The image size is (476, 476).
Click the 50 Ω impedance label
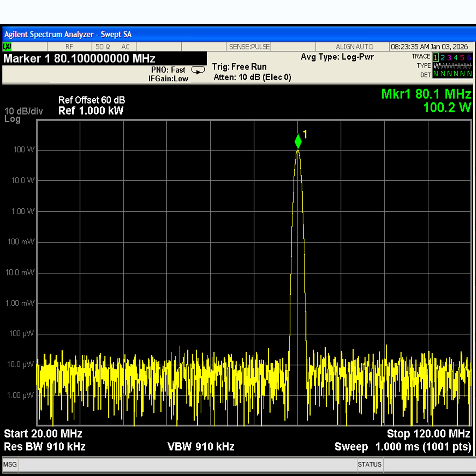pos(103,47)
